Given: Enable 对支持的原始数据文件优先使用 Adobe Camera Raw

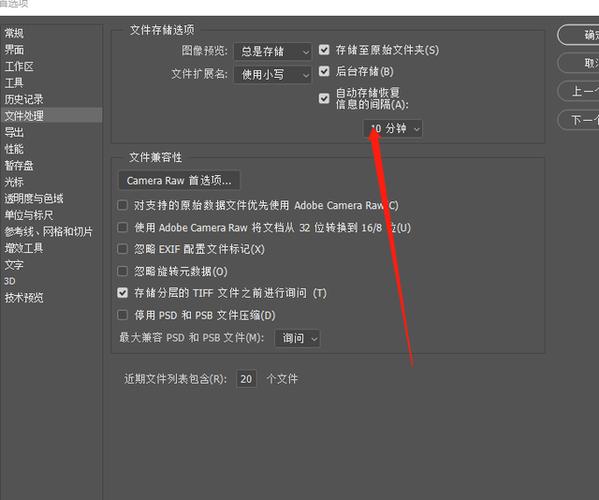Looking at the screenshot, I should [x=122, y=205].
